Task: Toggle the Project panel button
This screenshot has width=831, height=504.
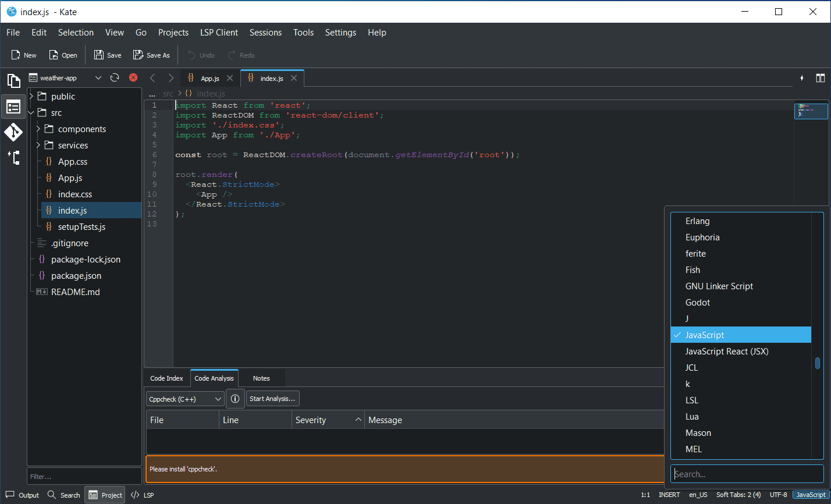Action: coord(105,495)
